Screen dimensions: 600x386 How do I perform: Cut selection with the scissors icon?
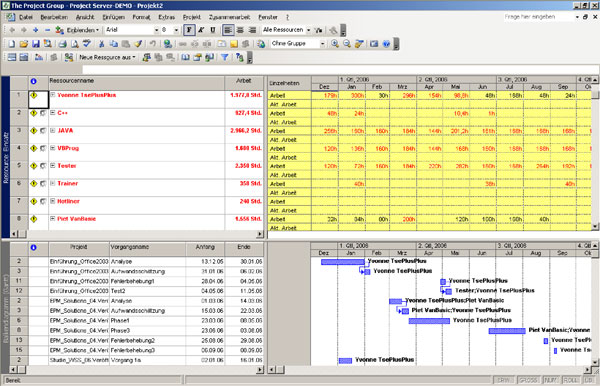[x=101, y=44]
